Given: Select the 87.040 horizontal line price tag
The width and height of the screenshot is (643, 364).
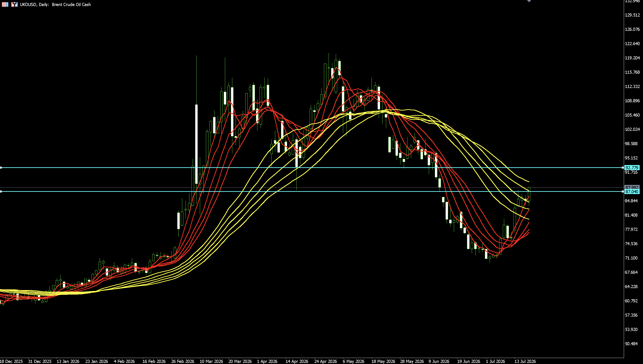Looking at the screenshot, I should [x=632, y=192].
